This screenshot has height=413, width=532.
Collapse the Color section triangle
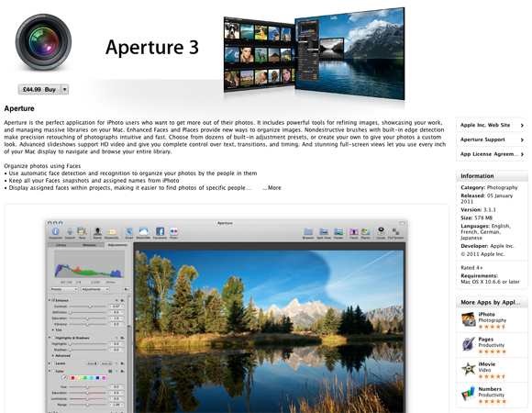click(x=50, y=372)
